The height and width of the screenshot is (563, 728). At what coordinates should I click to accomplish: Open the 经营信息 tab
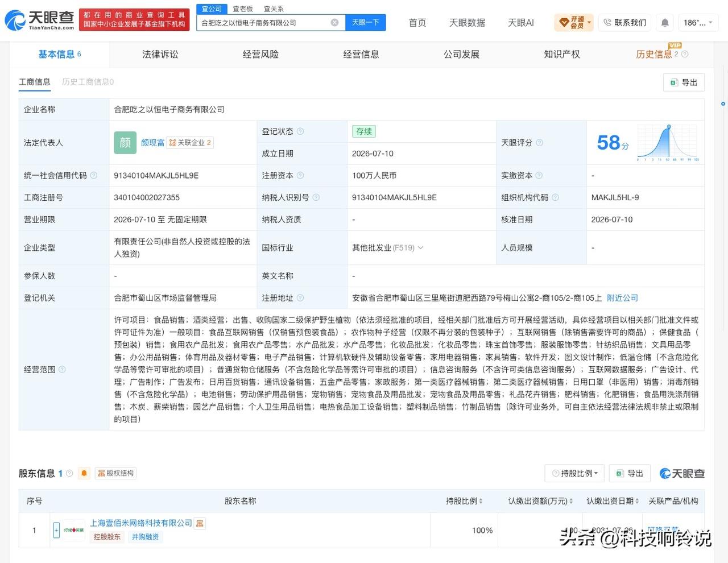click(361, 55)
